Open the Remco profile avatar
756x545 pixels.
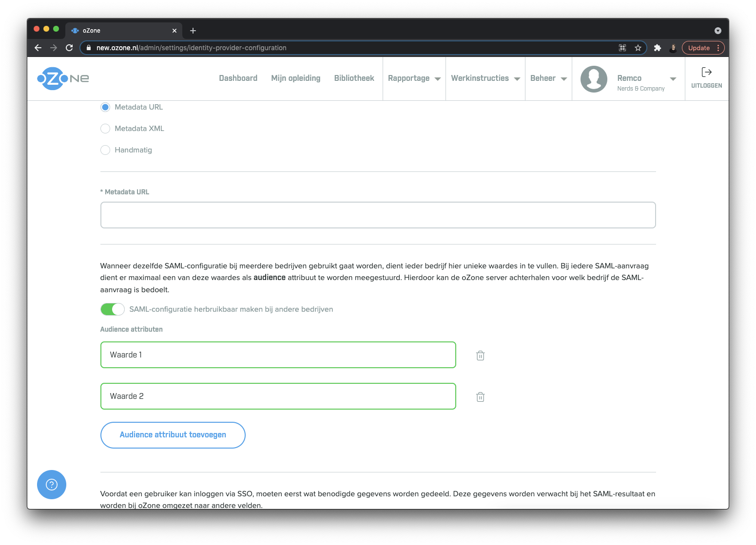tap(594, 78)
